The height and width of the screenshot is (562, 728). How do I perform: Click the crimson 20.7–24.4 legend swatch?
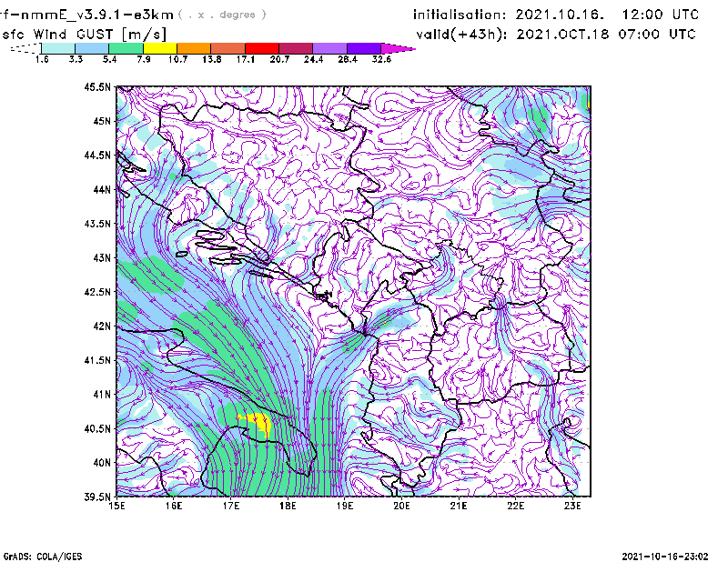click(296, 48)
